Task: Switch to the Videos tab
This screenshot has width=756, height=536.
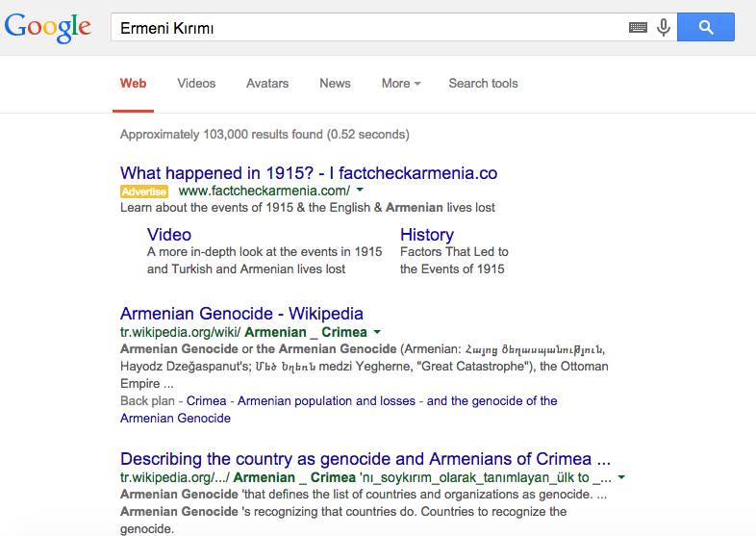Action: pyautogui.click(x=196, y=84)
